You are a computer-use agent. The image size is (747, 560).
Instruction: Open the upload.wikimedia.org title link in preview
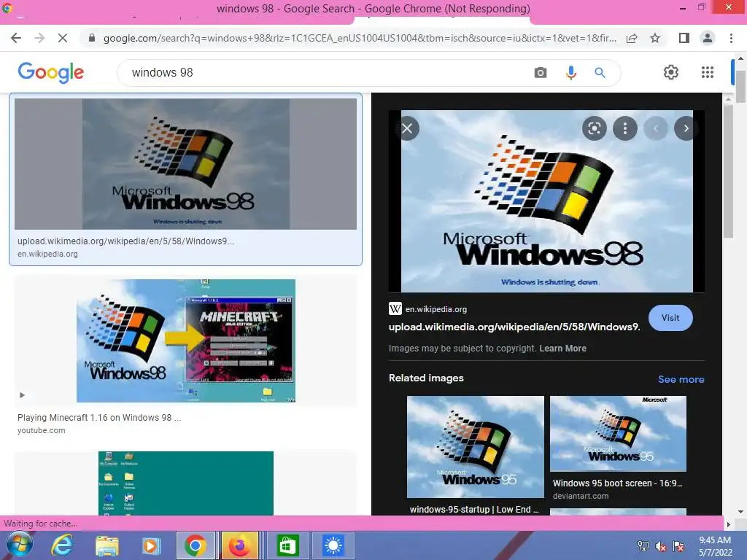(514, 327)
